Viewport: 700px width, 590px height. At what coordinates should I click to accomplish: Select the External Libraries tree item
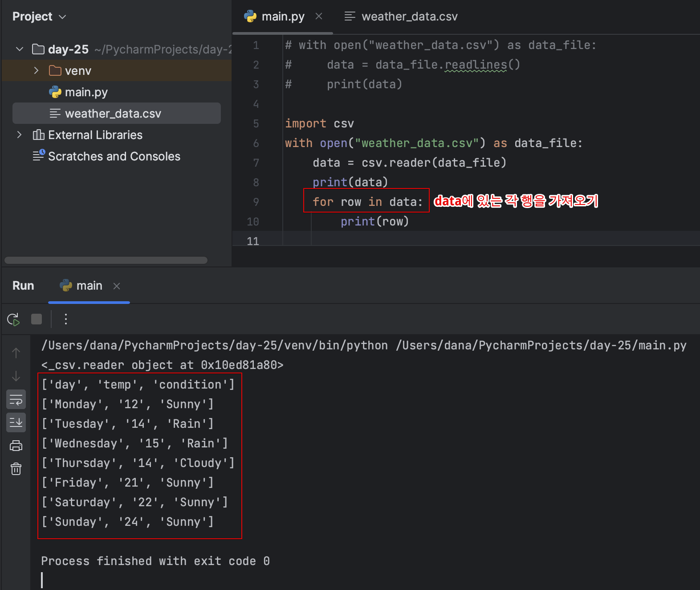[95, 135]
